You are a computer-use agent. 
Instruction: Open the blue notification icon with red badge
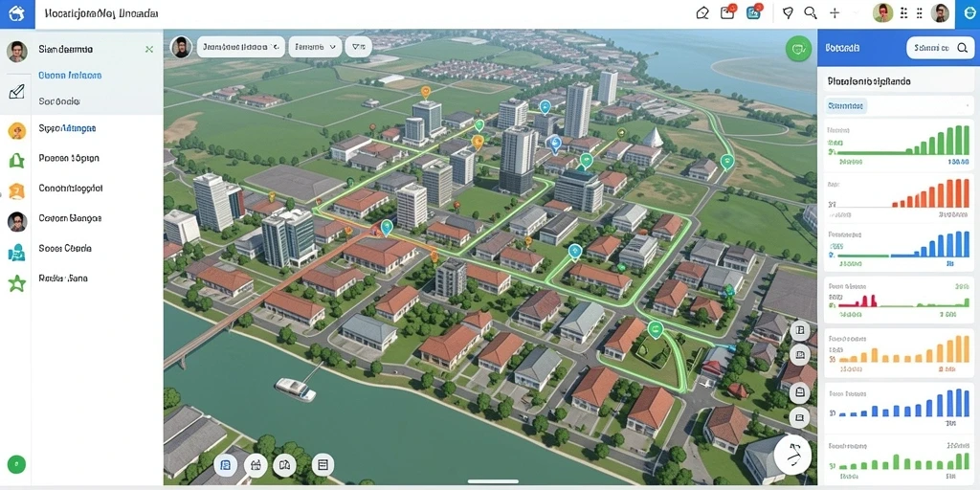pos(754,12)
